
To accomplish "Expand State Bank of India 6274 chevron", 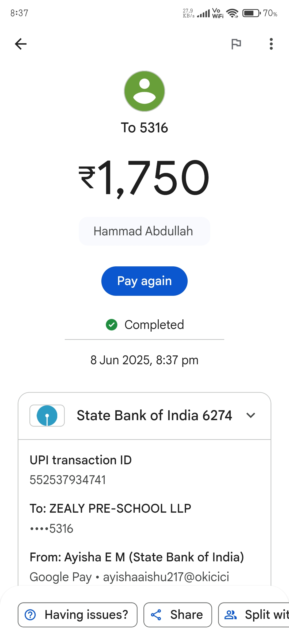I will coord(251,415).
